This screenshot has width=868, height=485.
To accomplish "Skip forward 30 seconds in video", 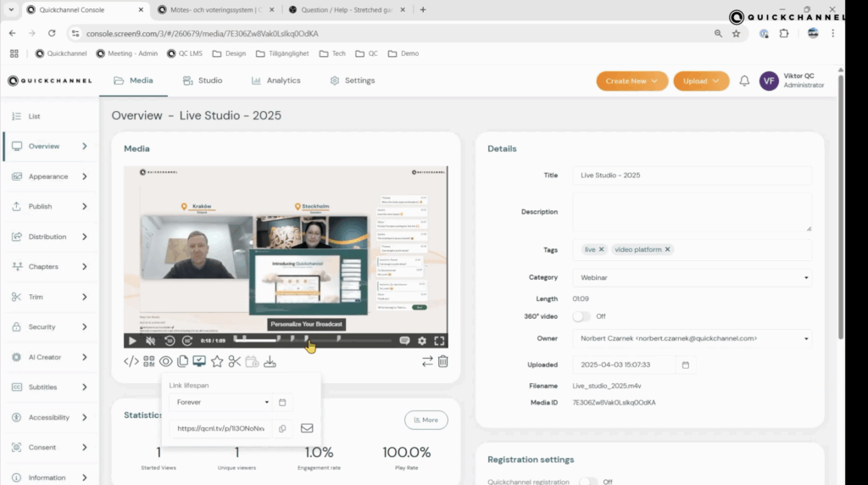I will [187, 341].
